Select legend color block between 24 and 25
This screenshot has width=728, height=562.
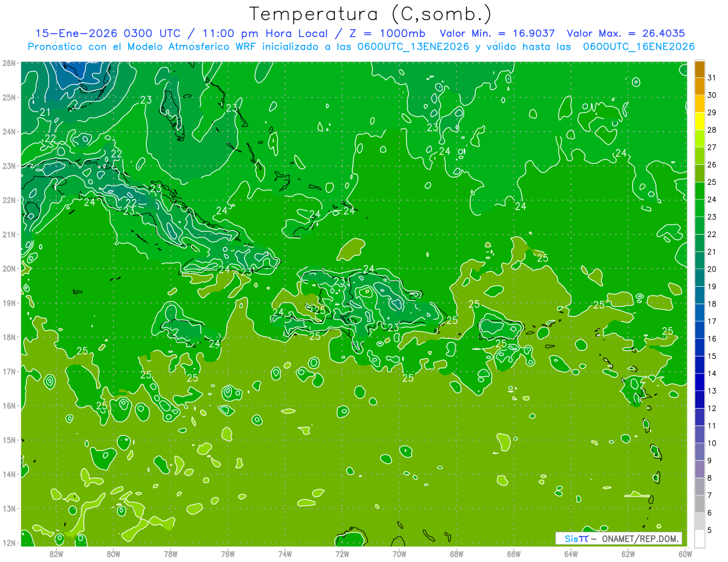pos(699,191)
